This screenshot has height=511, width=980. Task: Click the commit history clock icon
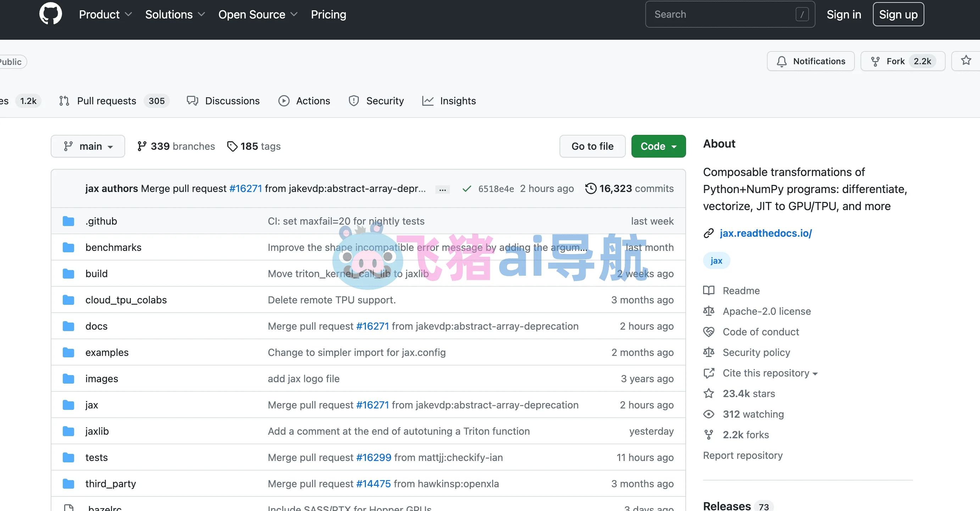point(590,188)
